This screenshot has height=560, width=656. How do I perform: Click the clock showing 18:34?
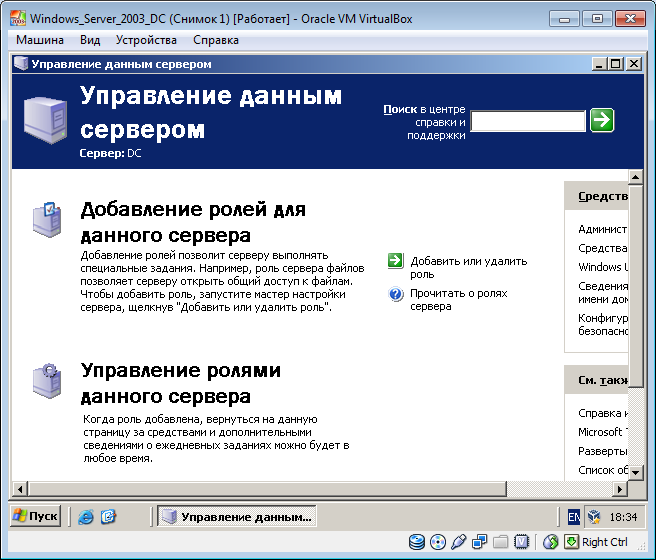[x=623, y=517]
